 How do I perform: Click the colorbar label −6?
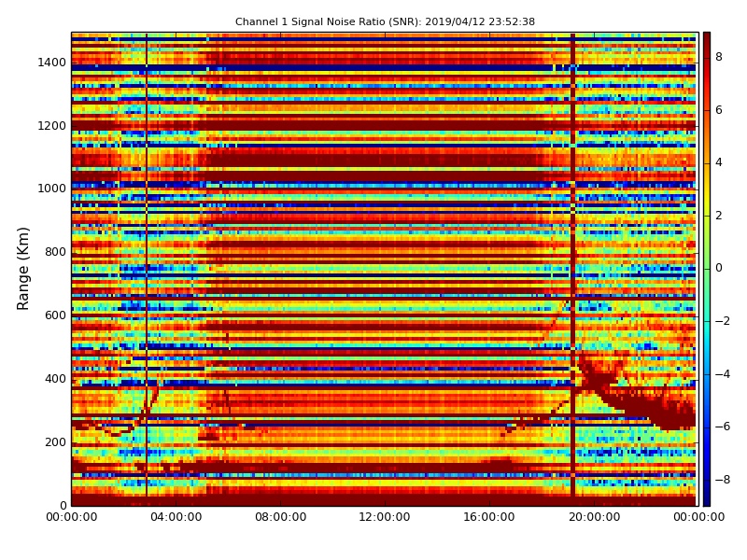(x=722, y=427)
